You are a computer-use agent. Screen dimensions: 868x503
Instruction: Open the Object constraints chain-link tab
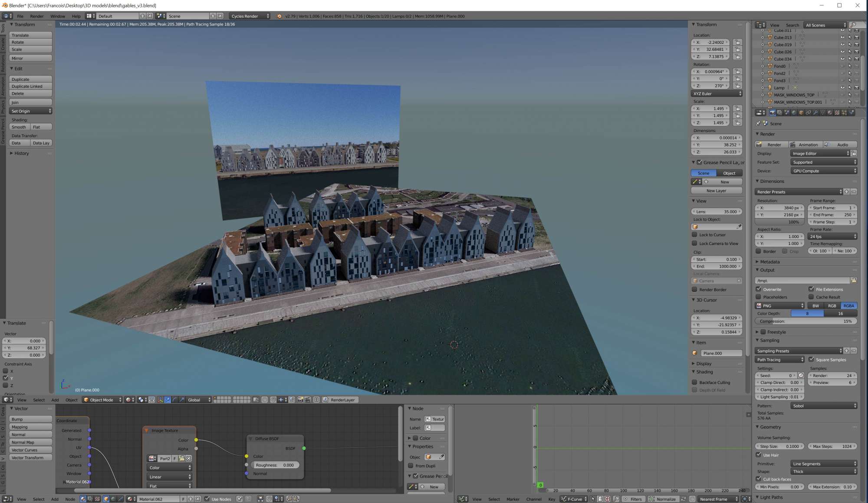click(x=808, y=113)
